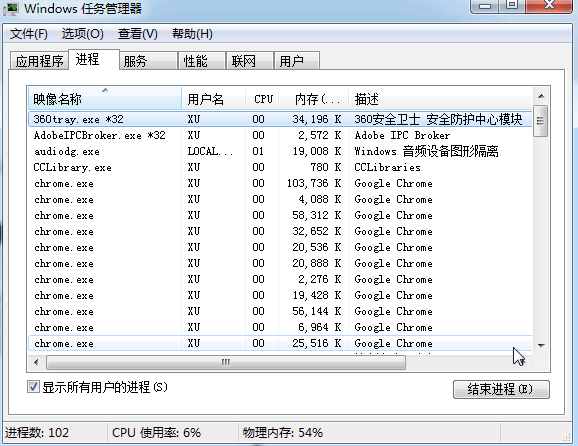Switch to the 应用程序 tab
This screenshot has width=578, height=446.
tap(39, 61)
